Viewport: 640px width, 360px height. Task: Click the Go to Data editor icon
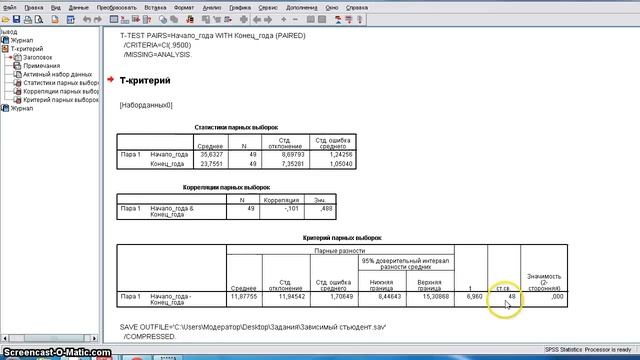(x=114, y=20)
